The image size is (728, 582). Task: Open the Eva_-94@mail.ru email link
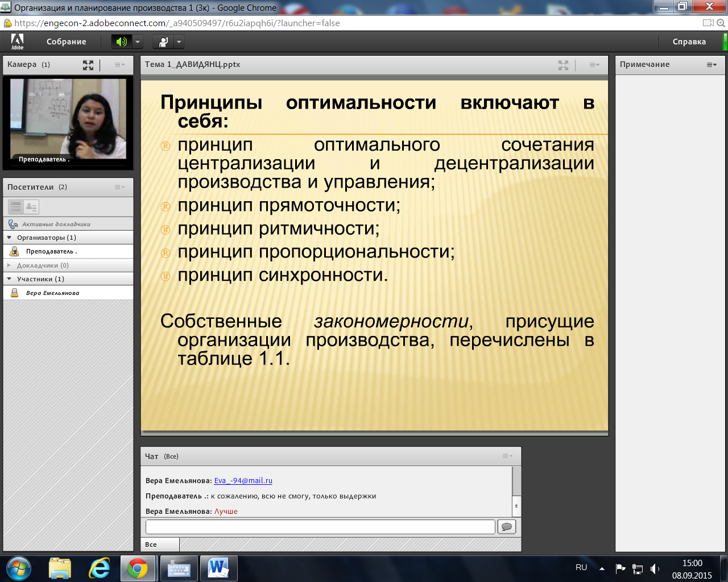[243, 481]
